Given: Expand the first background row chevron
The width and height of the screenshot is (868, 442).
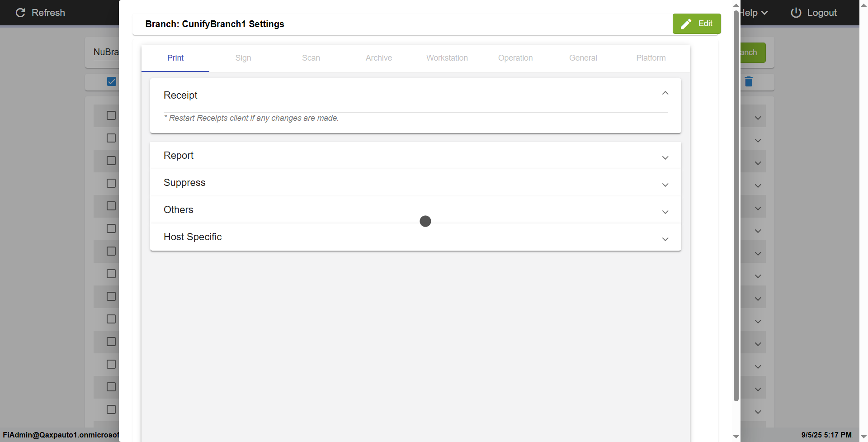Looking at the screenshot, I should pos(758,118).
